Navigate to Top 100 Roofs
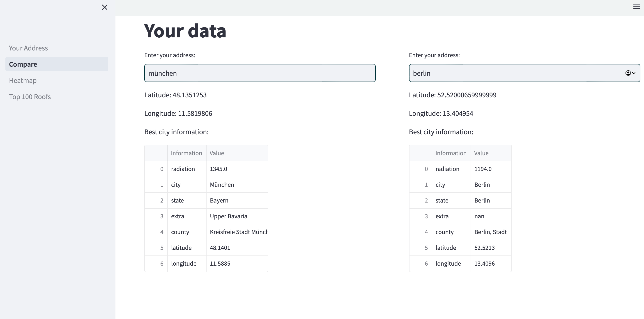Image resolution: width=644 pixels, height=319 pixels. (x=30, y=97)
